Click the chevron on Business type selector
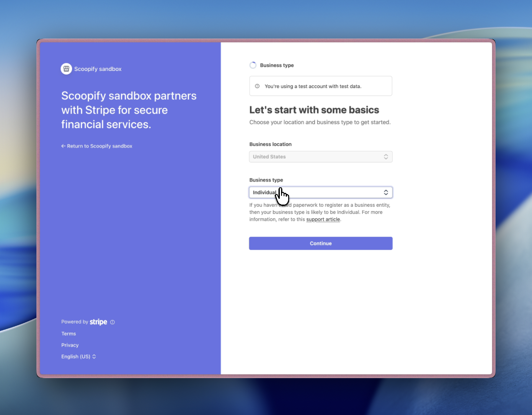The height and width of the screenshot is (415, 532). pyautogui.click(x=386, y=192)
